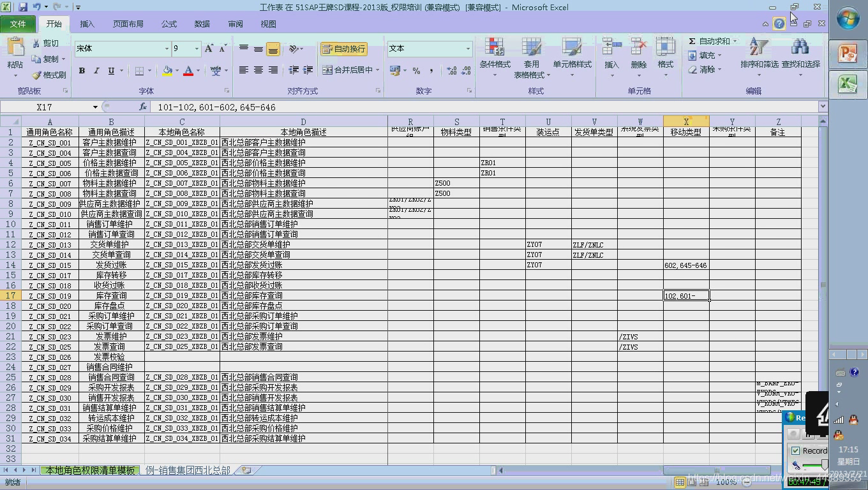Image resolution: width=868 pixels, height=490 pixels.
Task: Switch to 审阅 review tab
Action: point(236,24)
